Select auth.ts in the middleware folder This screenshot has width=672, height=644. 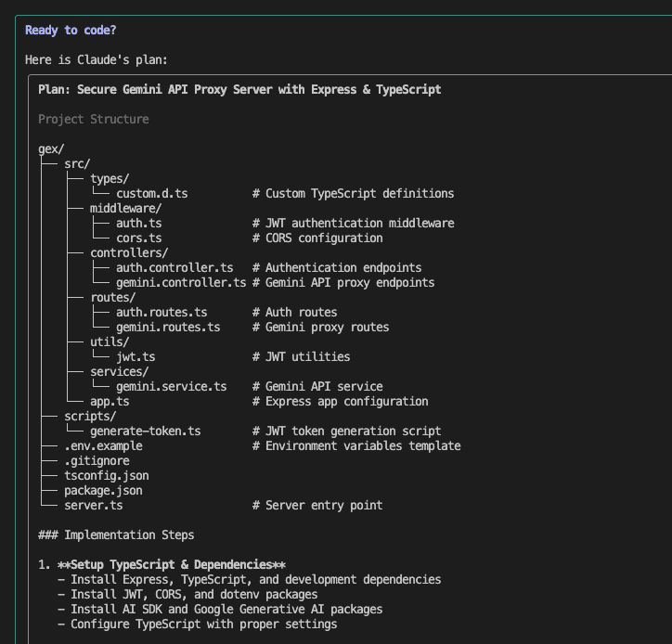point(139,224)
